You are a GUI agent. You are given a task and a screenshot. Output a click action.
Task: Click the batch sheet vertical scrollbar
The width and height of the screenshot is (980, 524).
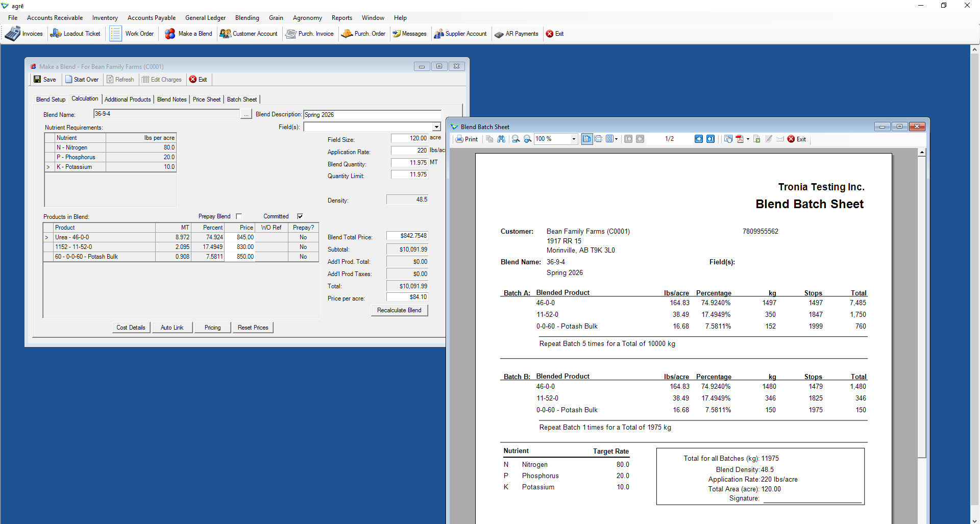coord(921,306)
